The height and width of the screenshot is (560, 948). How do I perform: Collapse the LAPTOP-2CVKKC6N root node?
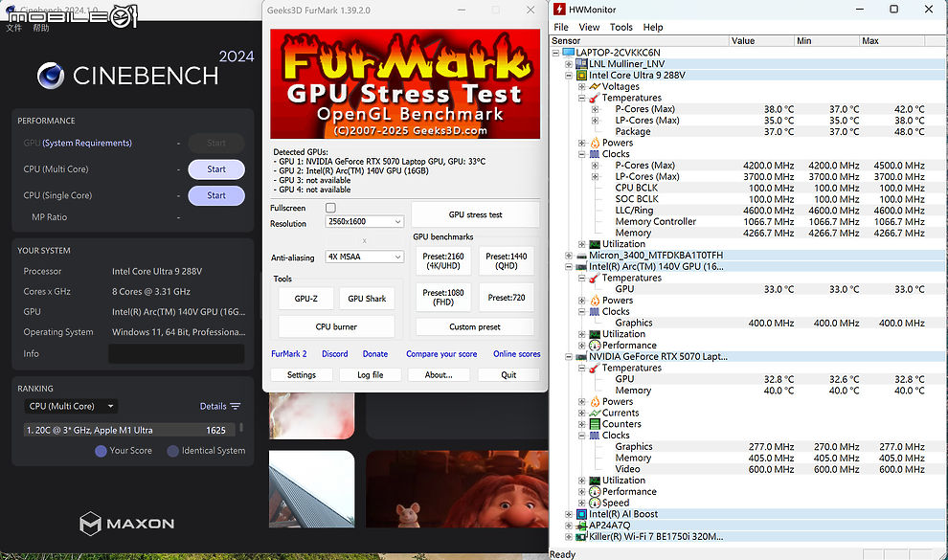(555, 53)
